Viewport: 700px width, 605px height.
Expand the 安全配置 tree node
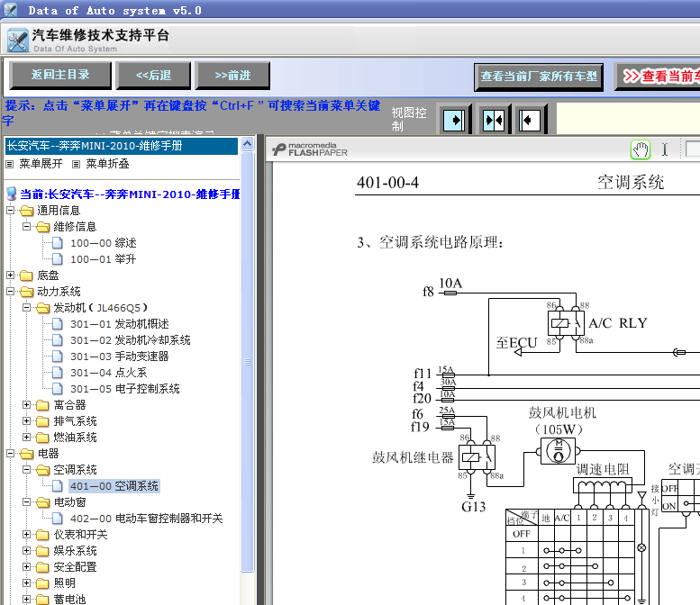26,566
